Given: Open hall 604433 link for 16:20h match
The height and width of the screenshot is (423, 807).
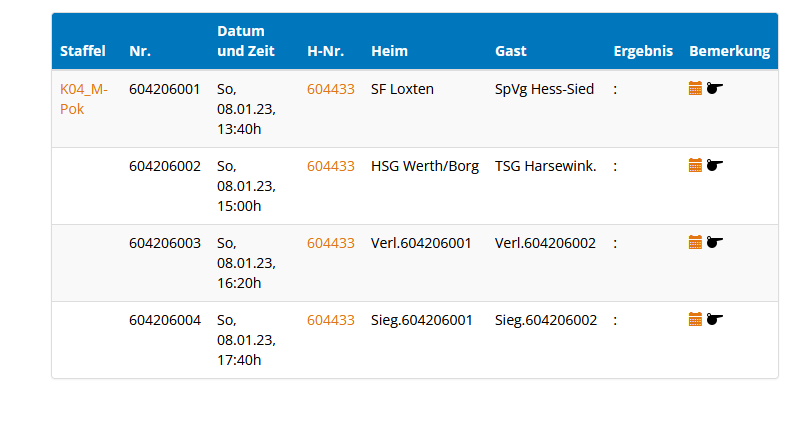Looking at the screenshot, I should [x=330, y=243].
